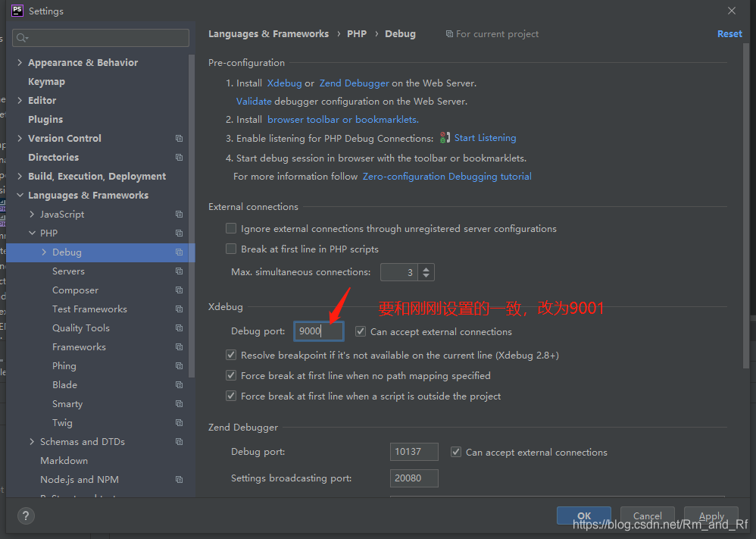Toggle Force break when no path mapping specified
The height and width of the screenshot is (539, 756).
[x=232, y=375]
